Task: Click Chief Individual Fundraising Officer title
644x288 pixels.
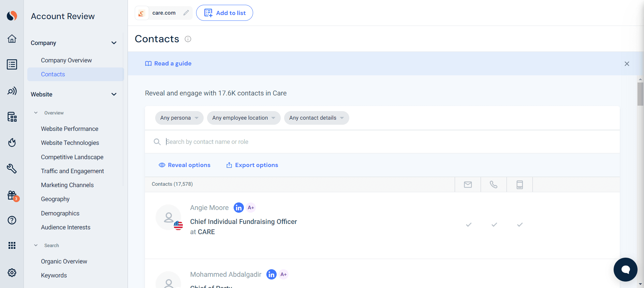Action: [x=244, y=222]
